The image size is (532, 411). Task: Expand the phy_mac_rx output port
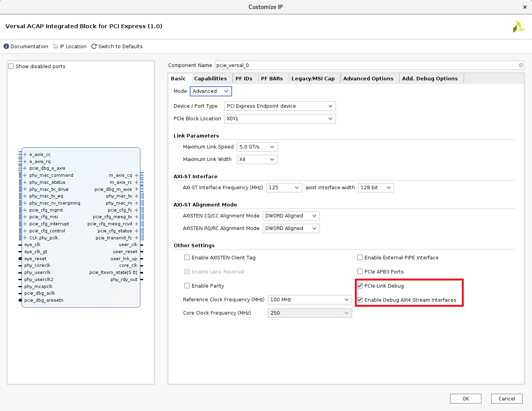click(x=136, y=203)
